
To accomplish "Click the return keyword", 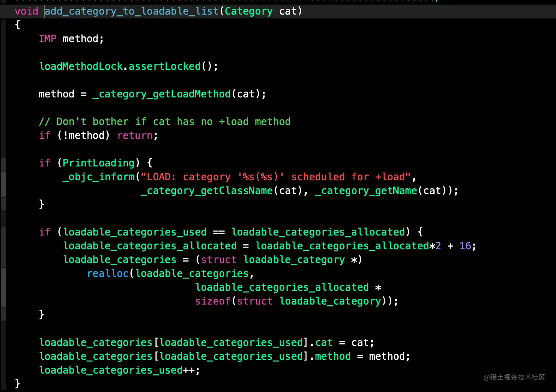I will click(x=135, y=135).
